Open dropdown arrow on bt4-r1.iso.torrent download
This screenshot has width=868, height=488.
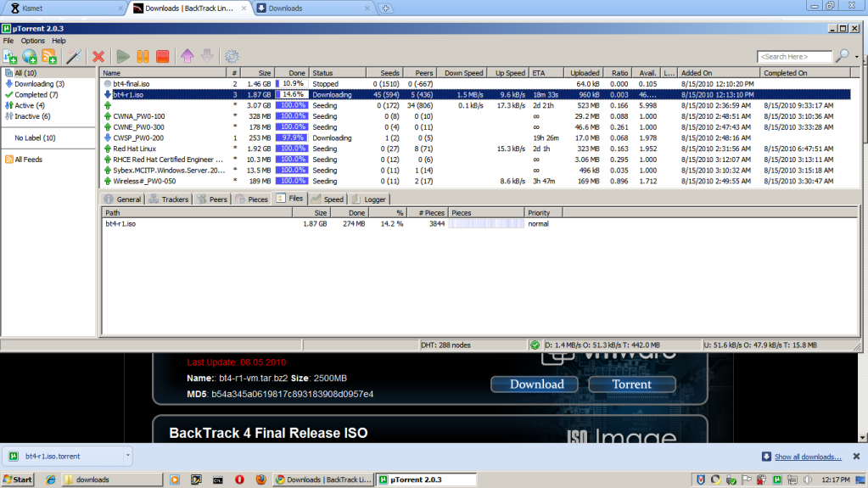(127, 456)
